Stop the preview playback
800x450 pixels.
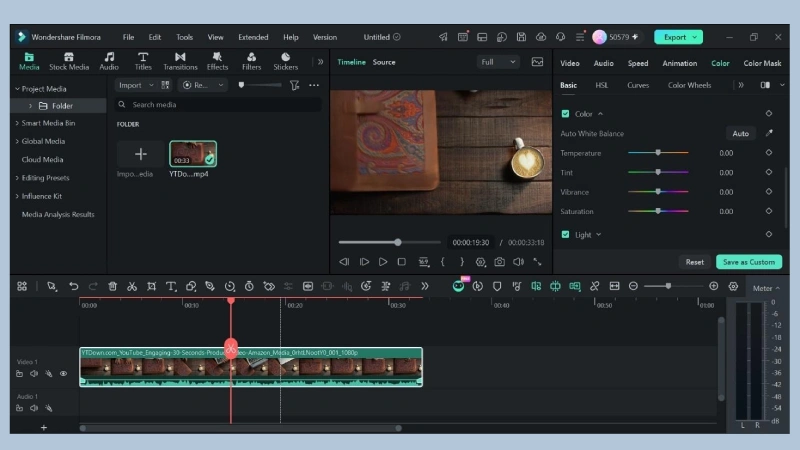tap(402, 262)
